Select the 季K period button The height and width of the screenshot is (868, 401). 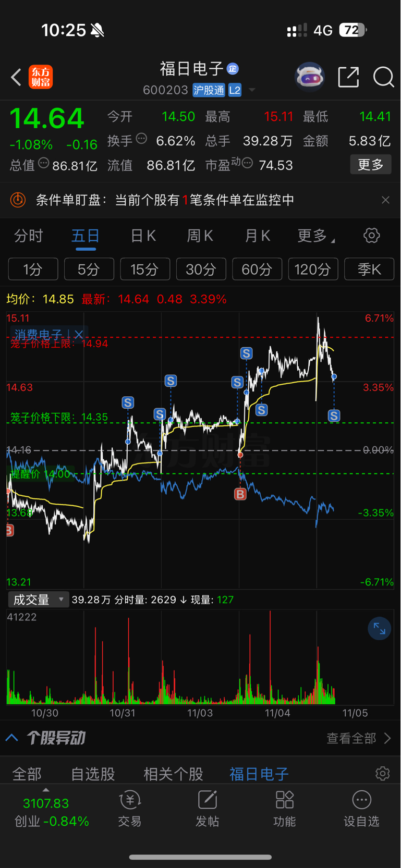click(x=369, y=269)
